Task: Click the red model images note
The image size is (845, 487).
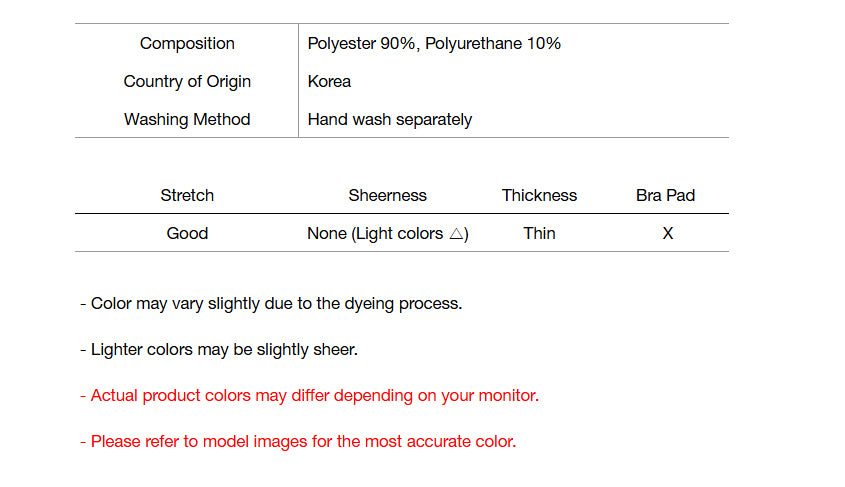Action: click(x=298, y=441)
